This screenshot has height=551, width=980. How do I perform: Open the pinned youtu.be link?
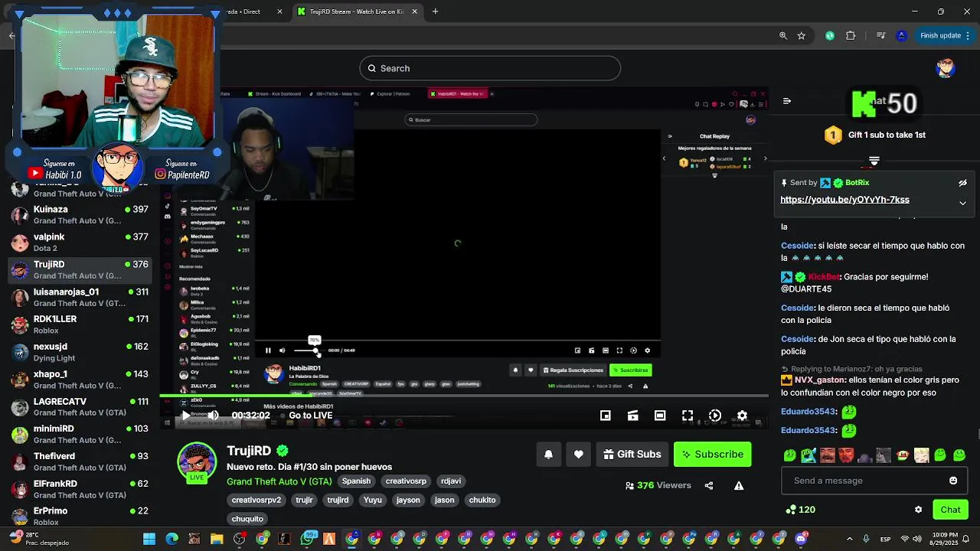844,200
